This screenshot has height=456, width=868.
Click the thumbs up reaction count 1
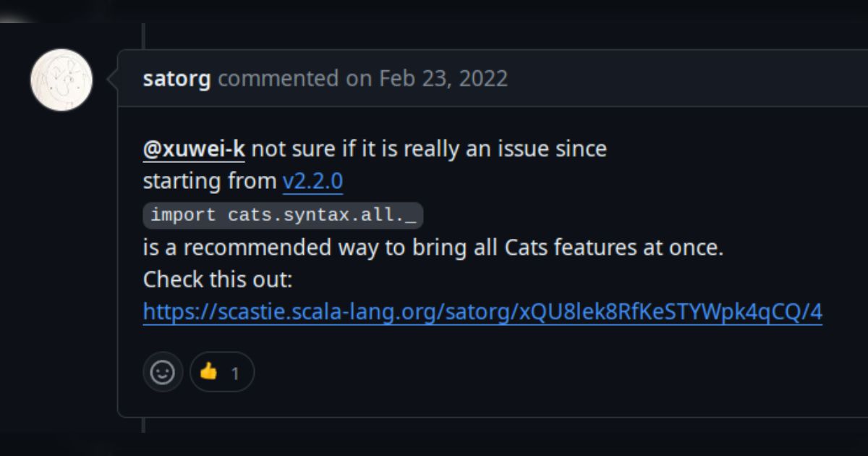[234, 373]
